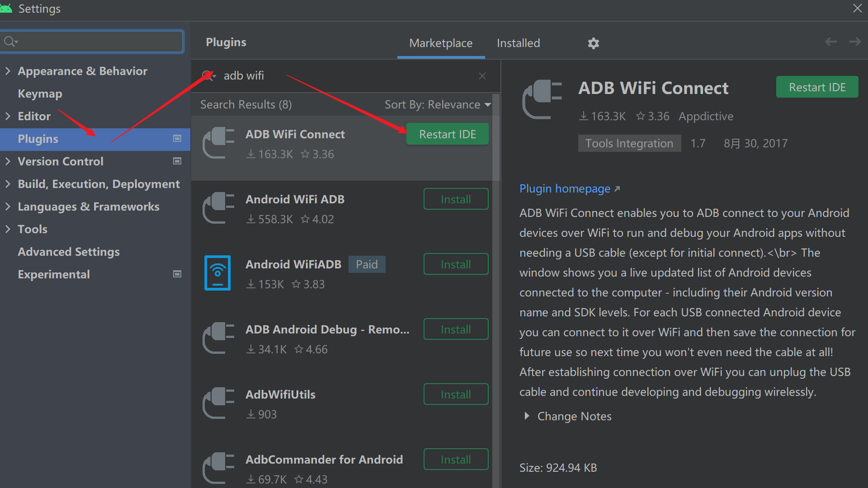This screenshot has width=868, height=488.
Task: Click the Android WiFiADB plugin icon
Action: point(217,273)
